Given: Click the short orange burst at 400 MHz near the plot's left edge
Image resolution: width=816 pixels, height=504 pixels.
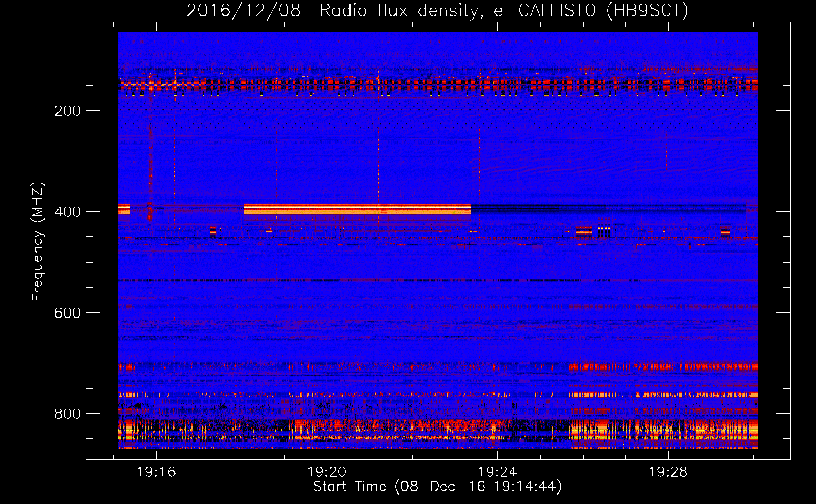Looking at the screenshot, I should tap(124, 209).
